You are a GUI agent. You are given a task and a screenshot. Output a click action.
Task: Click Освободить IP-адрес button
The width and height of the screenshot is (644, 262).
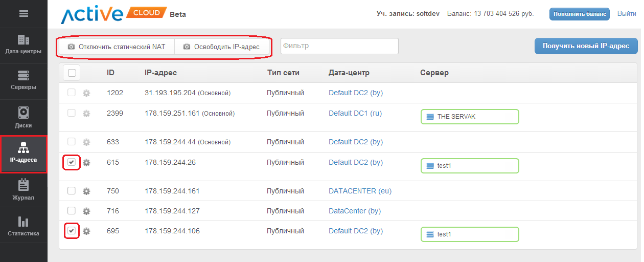pos(221,47)
